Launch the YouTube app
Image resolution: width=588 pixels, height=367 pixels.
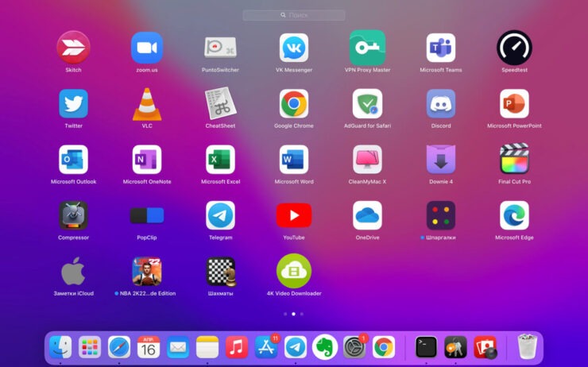[294, 215]
